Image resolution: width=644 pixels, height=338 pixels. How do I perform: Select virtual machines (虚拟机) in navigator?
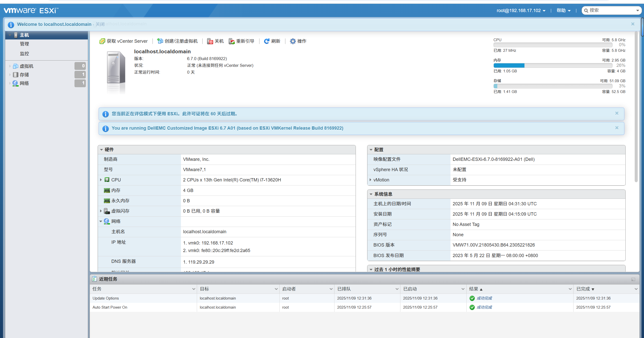pos(26,66)
